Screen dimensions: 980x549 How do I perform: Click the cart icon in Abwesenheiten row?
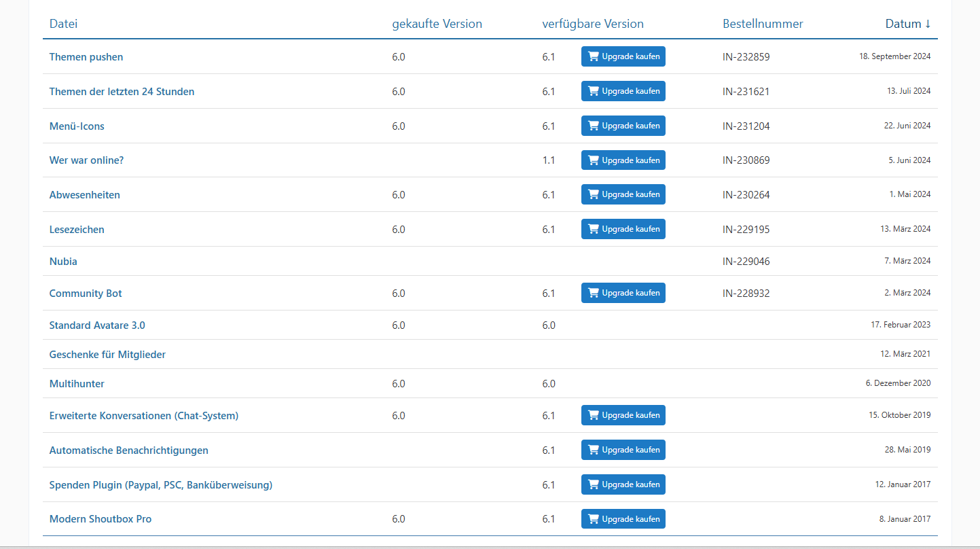point(594,195)
